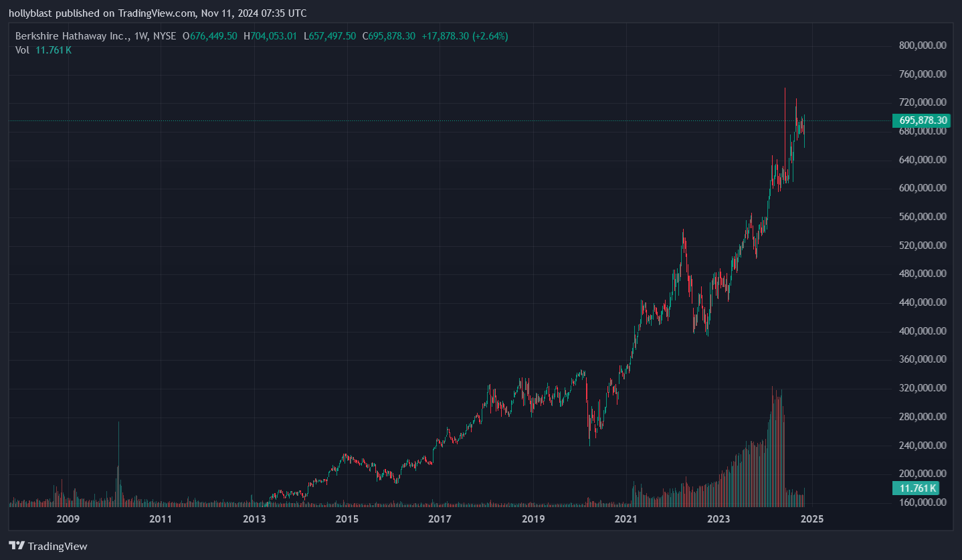Click the 640,000.00 price axis label
The image size is (962, 560).
(923, 159)
